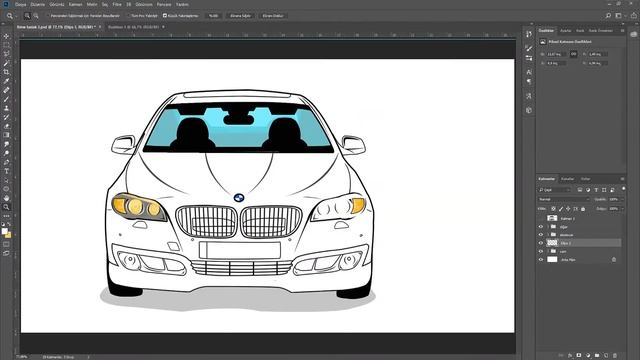Viewport: 640px width, 360px height.
Task: Toggle visibility of Arka Plan layer
Action: 541,259
